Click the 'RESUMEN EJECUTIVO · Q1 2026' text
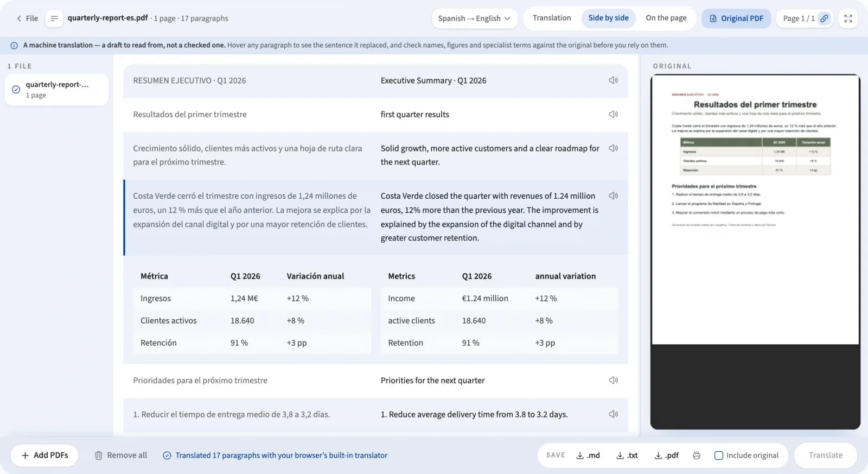This screenshot has height=474, width=868. [x=189, y=80]
